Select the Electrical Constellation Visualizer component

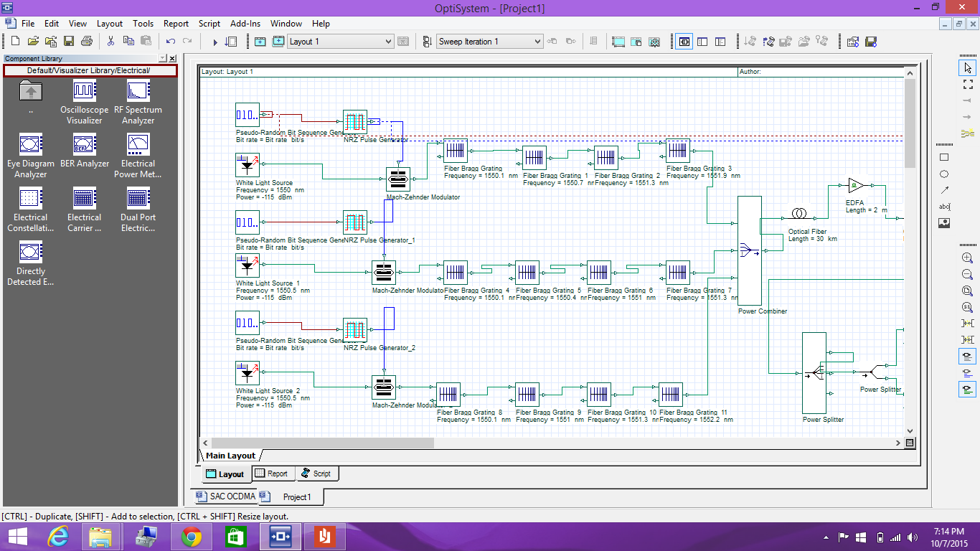click(x=31, y=210)
